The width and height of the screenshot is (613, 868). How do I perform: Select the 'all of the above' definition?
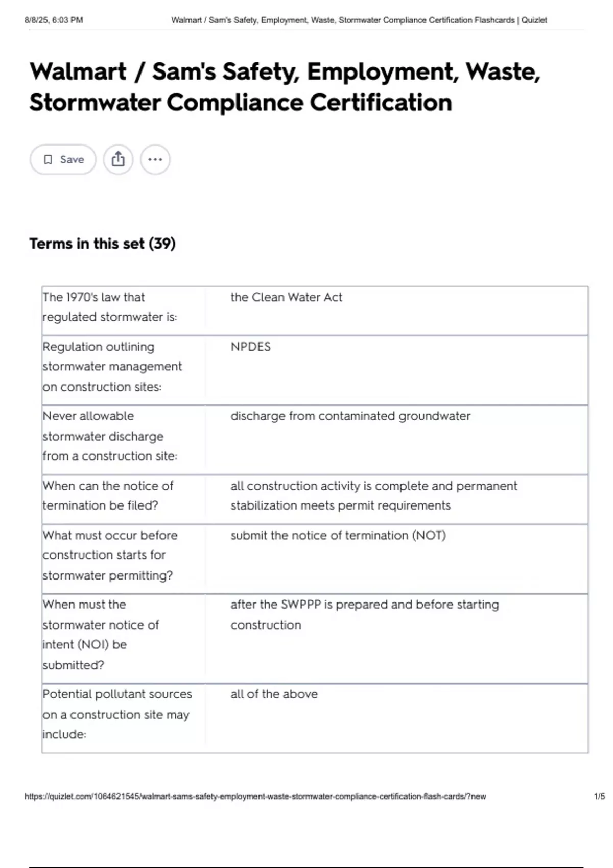point(274,694)
